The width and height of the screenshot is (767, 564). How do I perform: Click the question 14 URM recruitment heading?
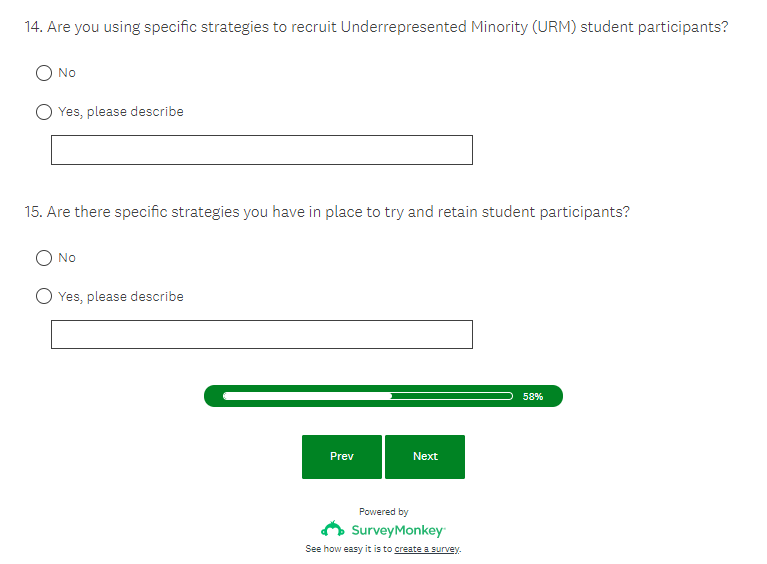pos(376,27)
